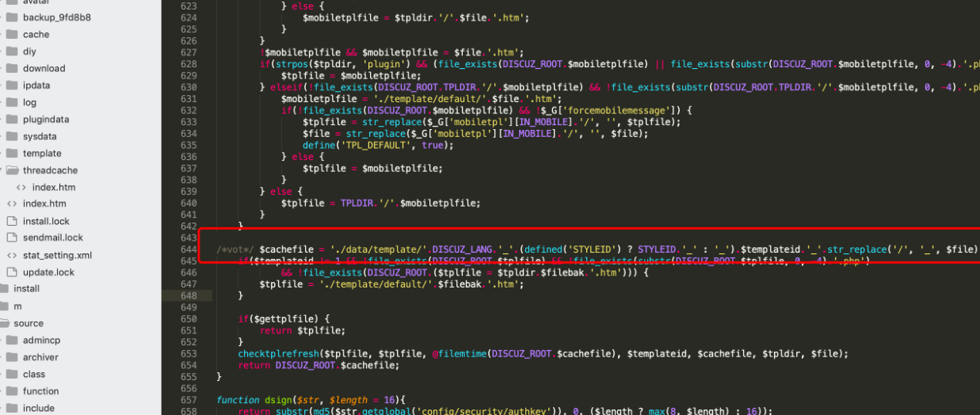Screen dimensions: 980x415
Task: Click the file icon next to sendmail.lock
Action: (11, 238)
